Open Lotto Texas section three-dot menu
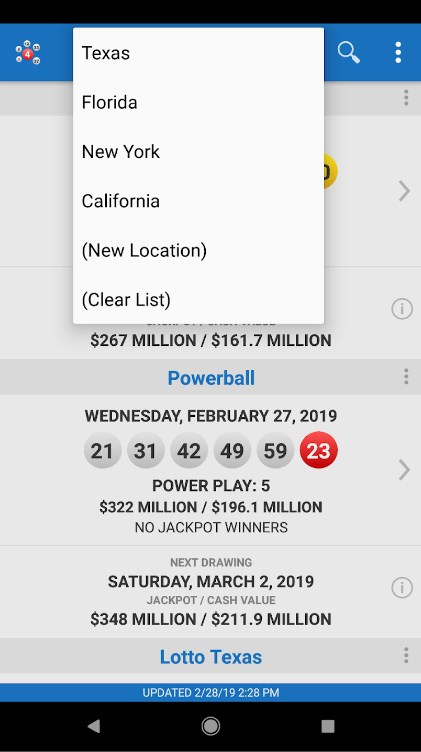 [x=406, y=655]
